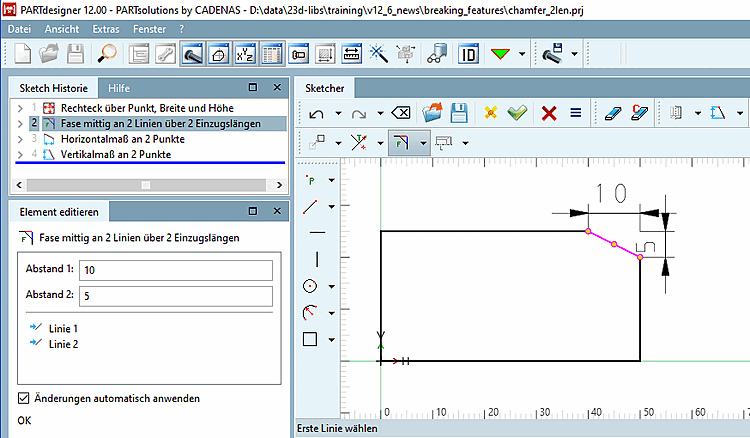750x438 pixels.
Task: Click the measurement ruler window icon
Action: point(352,54)
